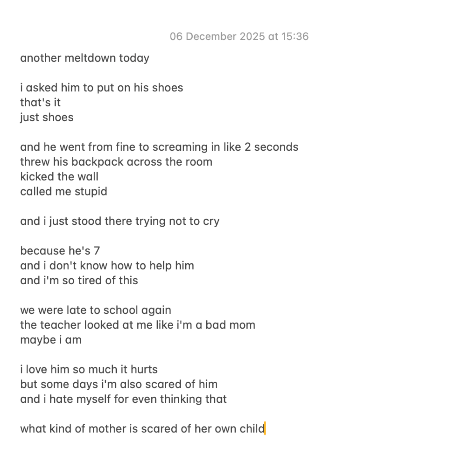Place cursor in "i love him so much it hurts"
This screenshot has width=476, height=476.
pos(89,369)
